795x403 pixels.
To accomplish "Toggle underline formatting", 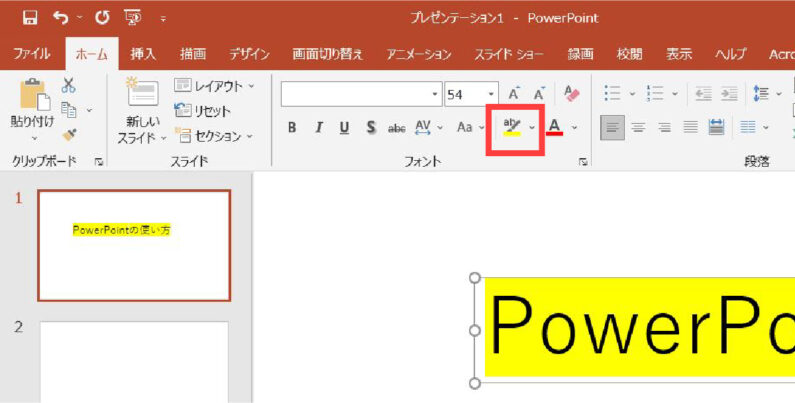I will pyautogui.click(x=344, y=128).
